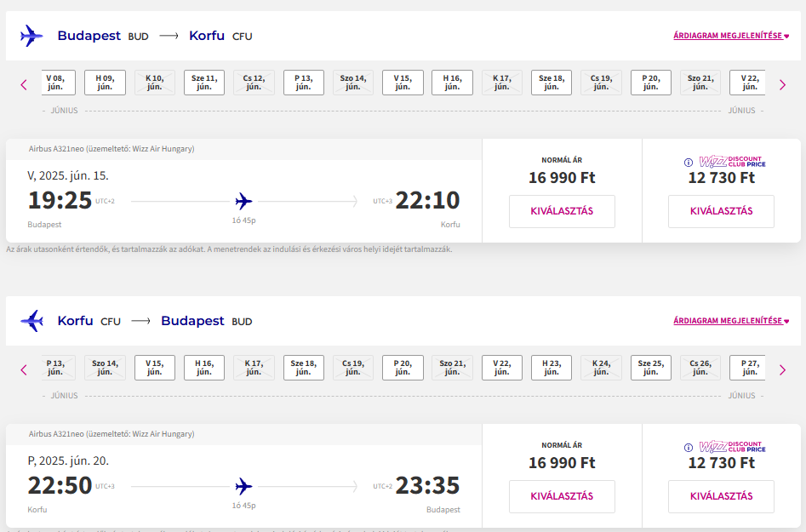The width and height of the screenshot is (806, 532).
Task: Choose return Discount Club Kiválasztás button
Action: click(721, 496)
